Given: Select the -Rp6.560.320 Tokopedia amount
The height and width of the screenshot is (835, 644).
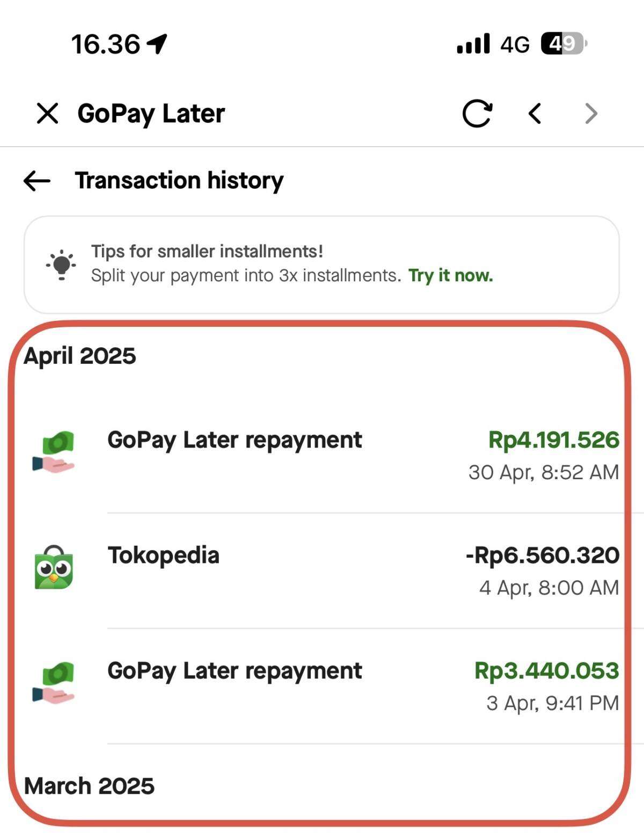Looking at the screenshot, I should tap(543, 555).
